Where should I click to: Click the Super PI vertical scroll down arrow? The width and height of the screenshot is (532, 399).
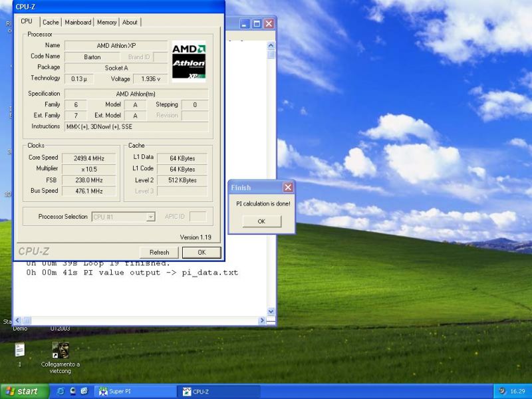(x=271, y=311)
